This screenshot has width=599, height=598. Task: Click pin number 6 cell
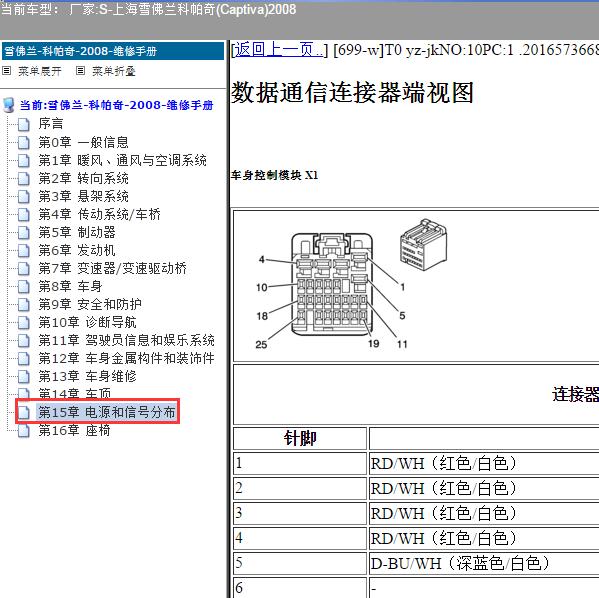pos(300,588)
